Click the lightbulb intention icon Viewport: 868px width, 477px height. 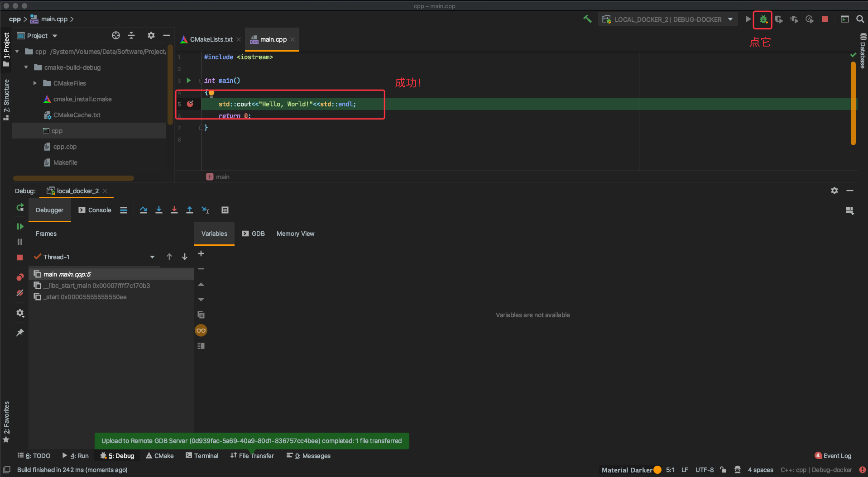coord(211,94)
